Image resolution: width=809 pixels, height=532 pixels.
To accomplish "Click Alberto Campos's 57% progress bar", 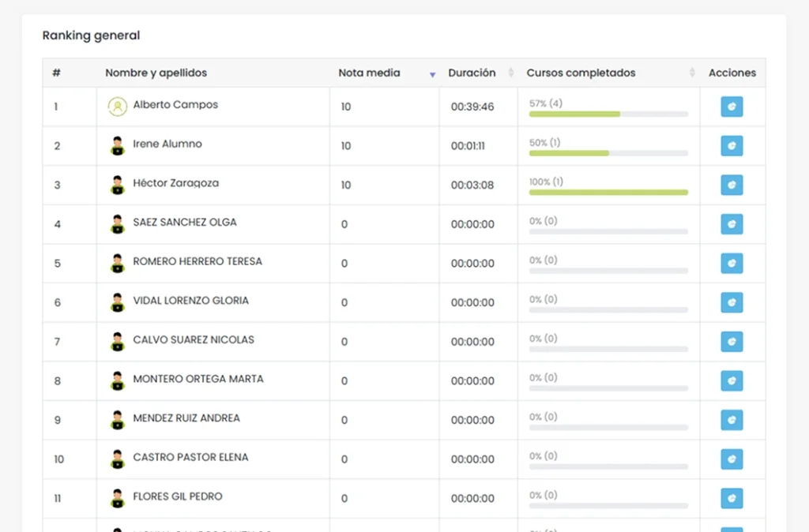I will (608, 114).
